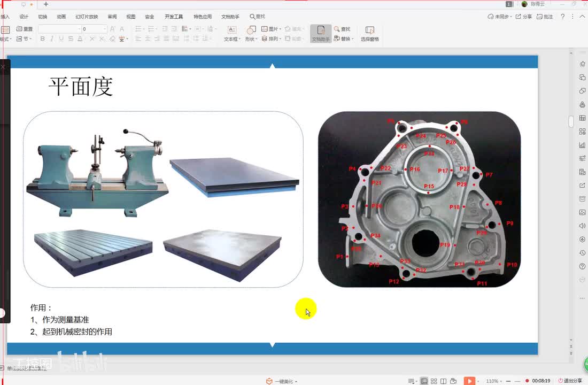This screenshot has width=588, height=385.
Task: Click the 文档助手 ribbon button
Action: click(321, 33)
